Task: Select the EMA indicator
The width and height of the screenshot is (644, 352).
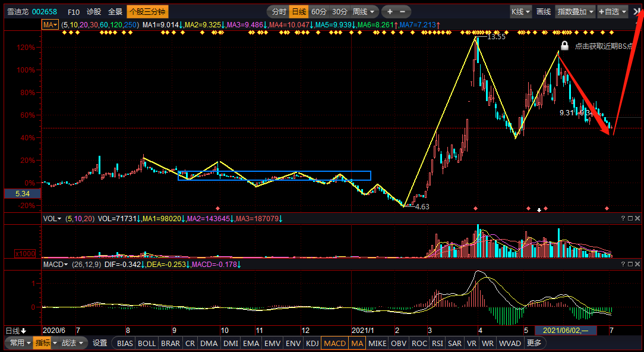Action: click(251, 343)
